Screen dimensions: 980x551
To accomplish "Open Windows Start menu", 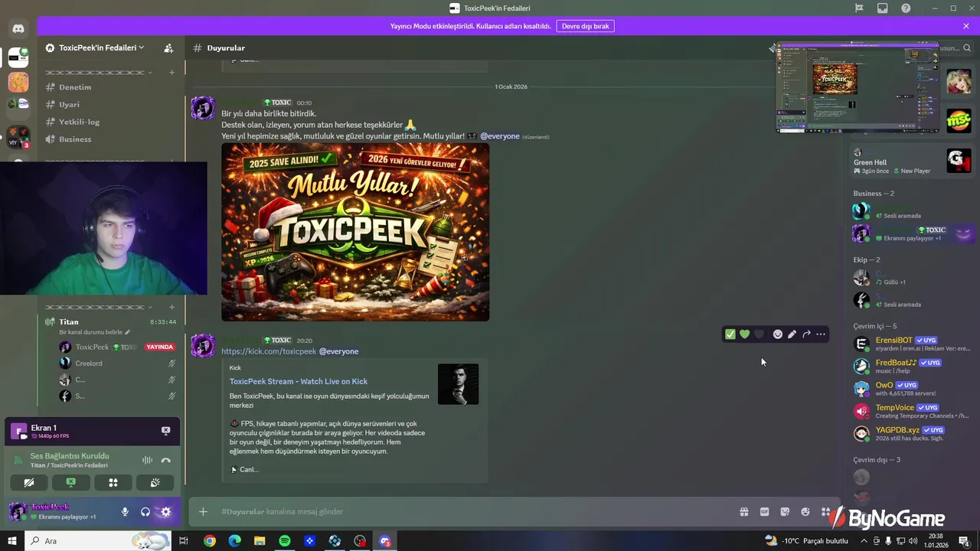I will (x=12, y=541).
